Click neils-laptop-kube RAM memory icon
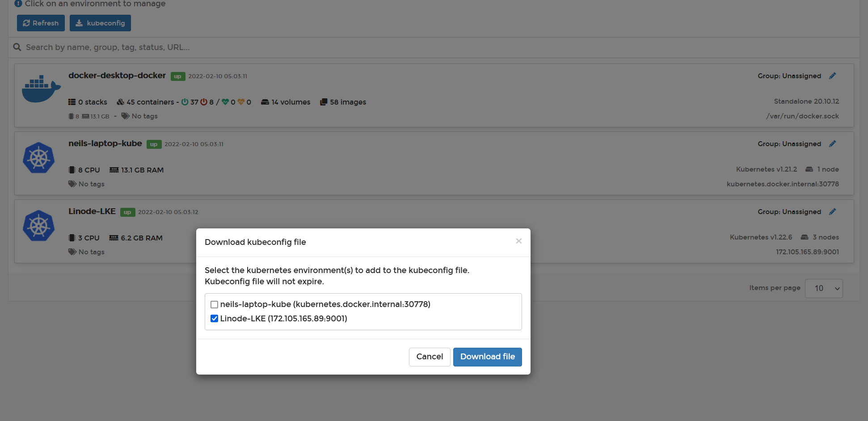Image resolution: width=868 pixels, height=421 pixels. pos(114,170)
